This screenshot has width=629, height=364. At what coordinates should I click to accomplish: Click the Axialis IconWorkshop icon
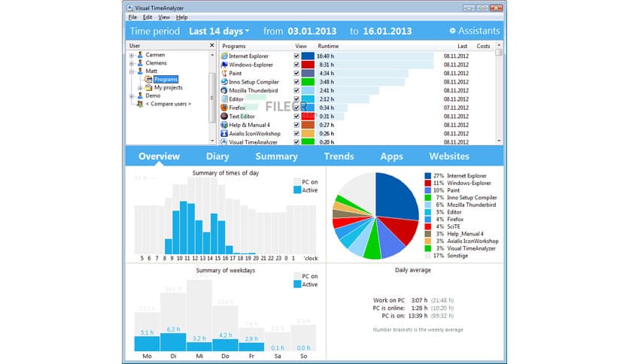point(224,134)
